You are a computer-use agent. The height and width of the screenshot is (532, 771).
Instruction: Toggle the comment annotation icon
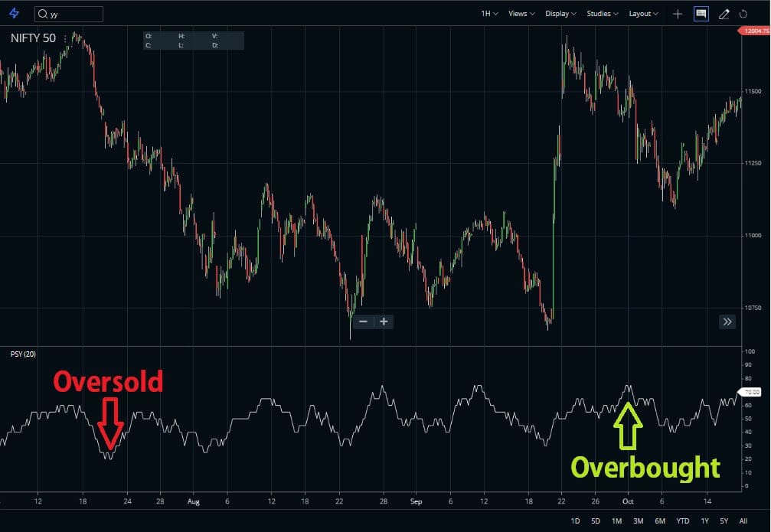[x=701, y=14]
